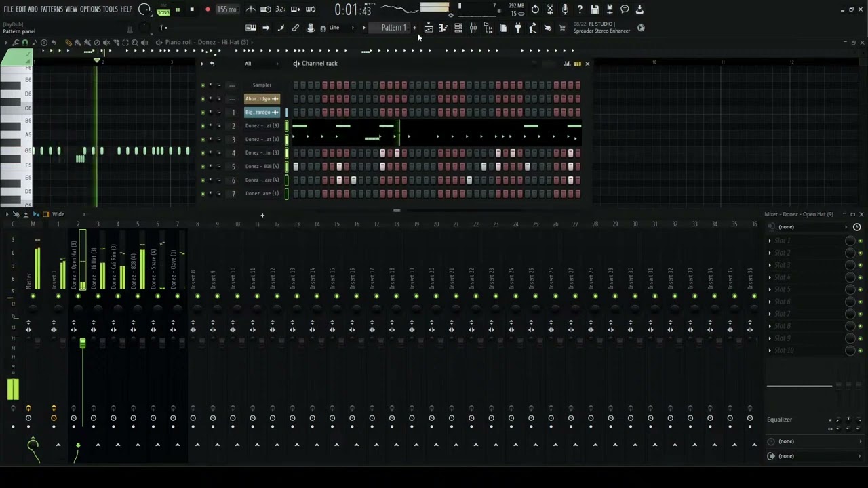The width and height of the screenshot is (868, 488).
Task: Toggle SONG mode button
Action: [x=163, y=12]
